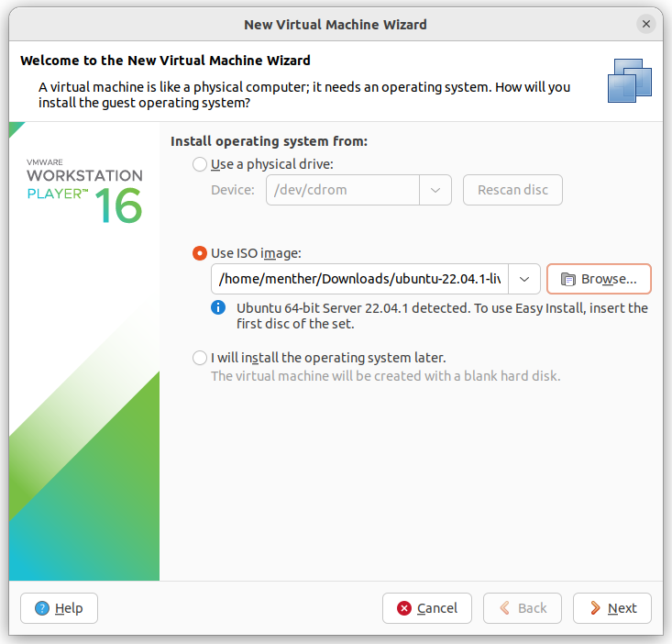Click the /dev/cdrom device text field
The width and height of the screenshot is (672, 644).
pyautogui.click(x=343, y=190)
